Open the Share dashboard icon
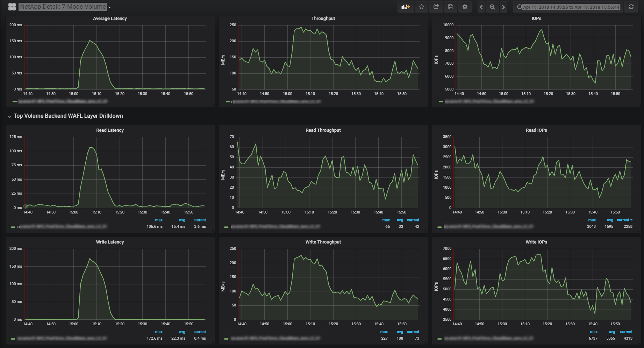The image size is (644, 348). 436,7
